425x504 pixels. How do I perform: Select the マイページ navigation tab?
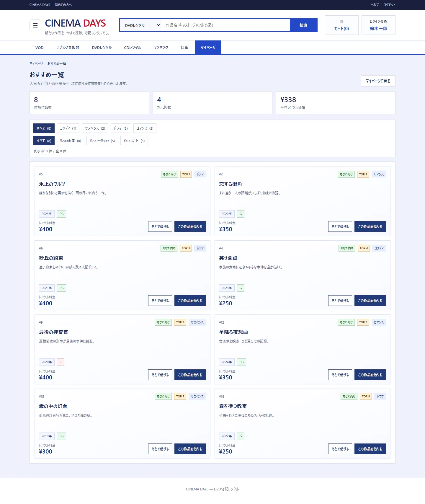(208, 48)
